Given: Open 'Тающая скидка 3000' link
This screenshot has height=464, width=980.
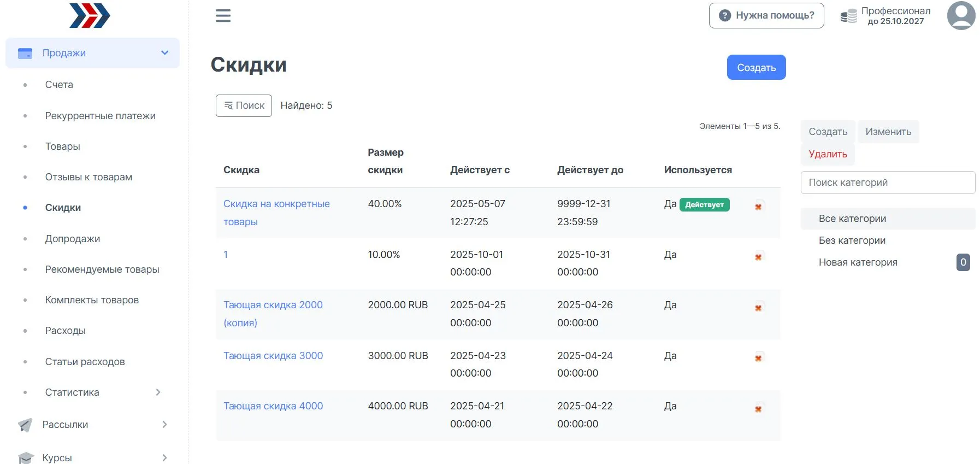Looking at the screenshot, I should point(273,356).
